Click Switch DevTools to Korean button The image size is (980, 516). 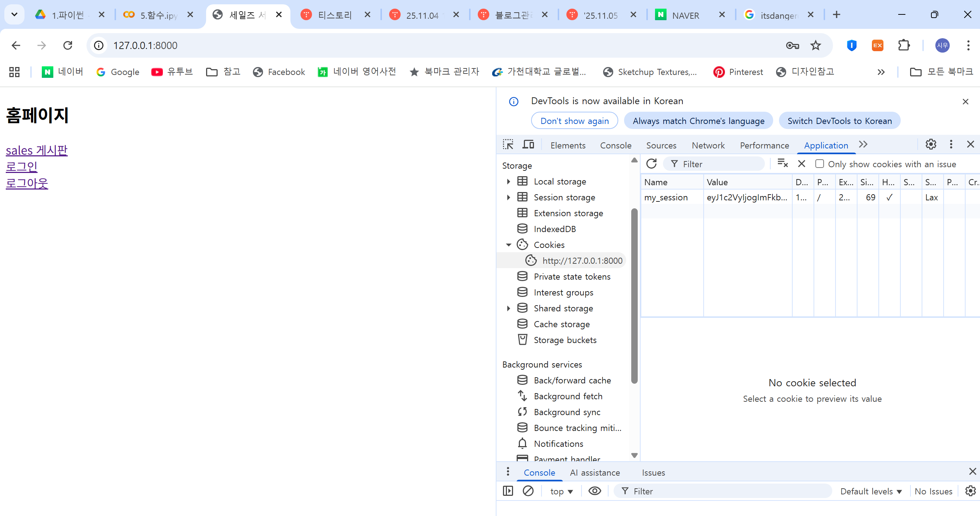pyautogui.click(x=839, y=121)
